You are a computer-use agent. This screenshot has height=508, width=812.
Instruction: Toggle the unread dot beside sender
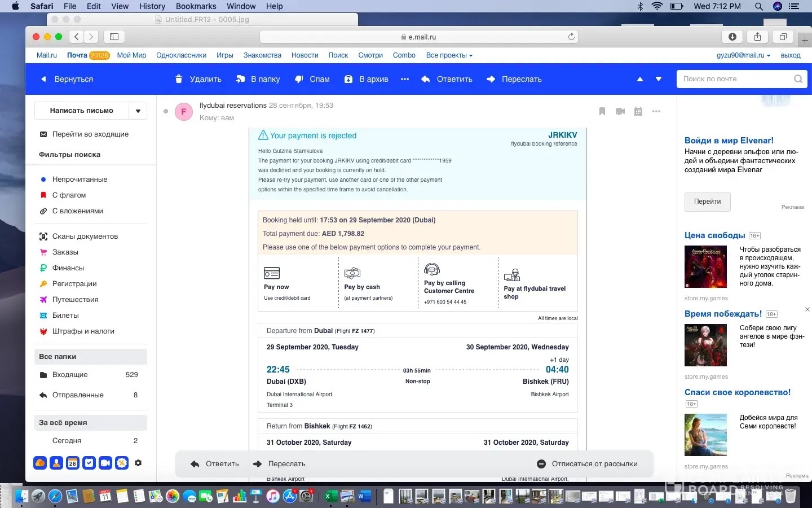tap(166, 111)
